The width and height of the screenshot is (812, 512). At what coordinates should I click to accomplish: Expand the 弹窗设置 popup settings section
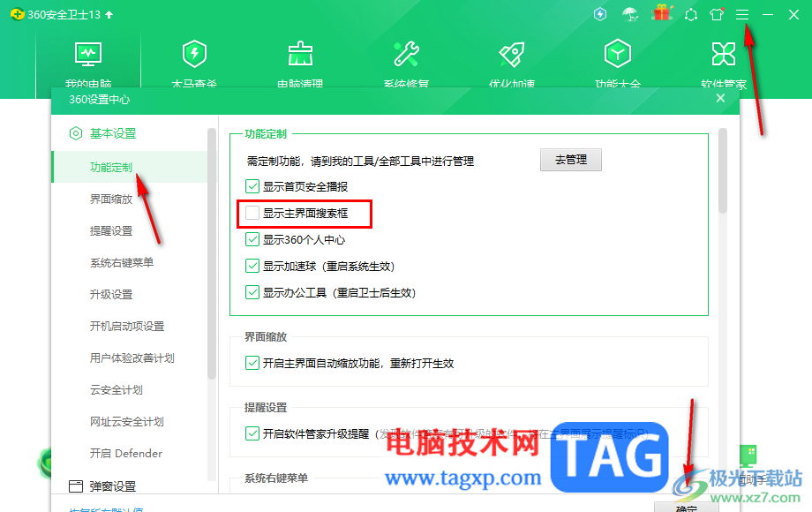pos(113,485)
